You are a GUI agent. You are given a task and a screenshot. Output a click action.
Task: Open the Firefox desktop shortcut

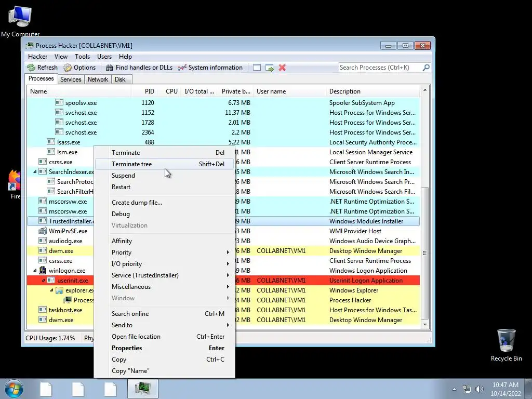[14, 184]
